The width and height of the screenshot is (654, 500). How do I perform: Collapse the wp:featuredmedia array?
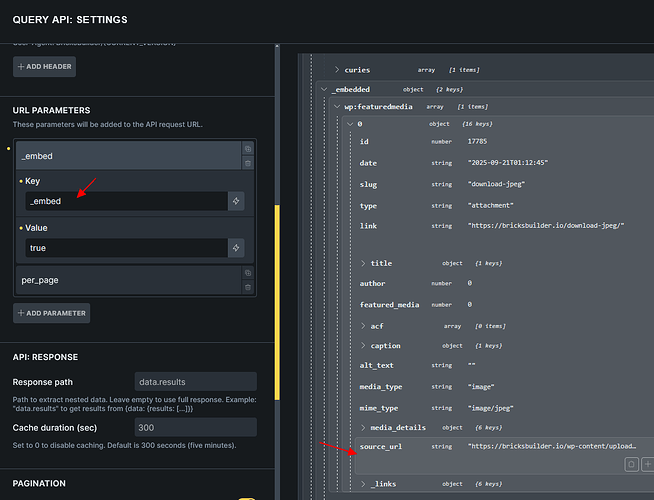click(336, 106)
